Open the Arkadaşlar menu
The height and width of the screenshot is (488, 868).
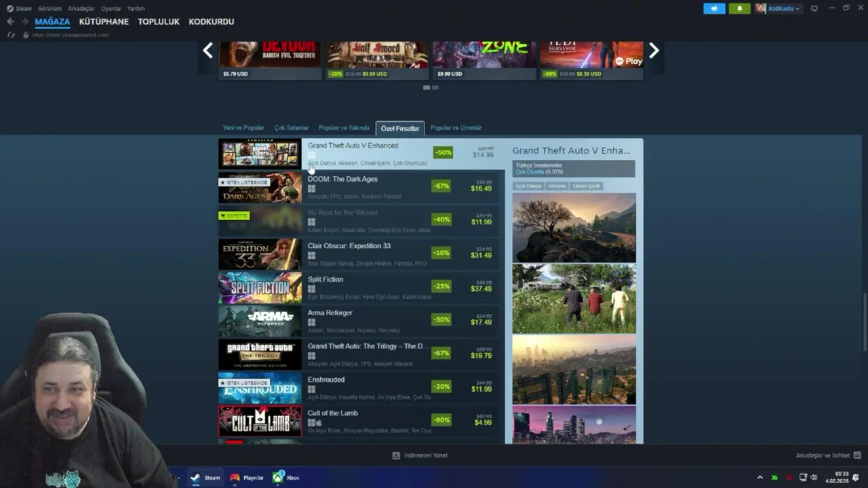(81, 9)
